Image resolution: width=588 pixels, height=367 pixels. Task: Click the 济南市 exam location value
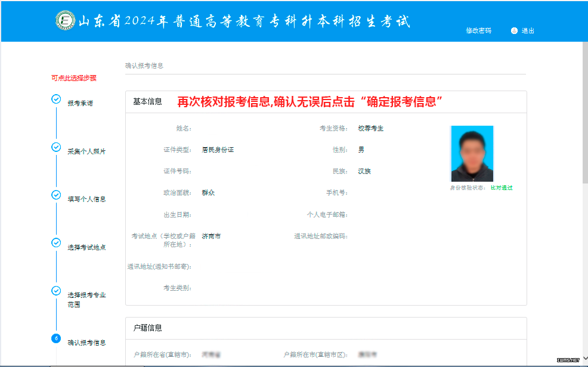[211, 236]
